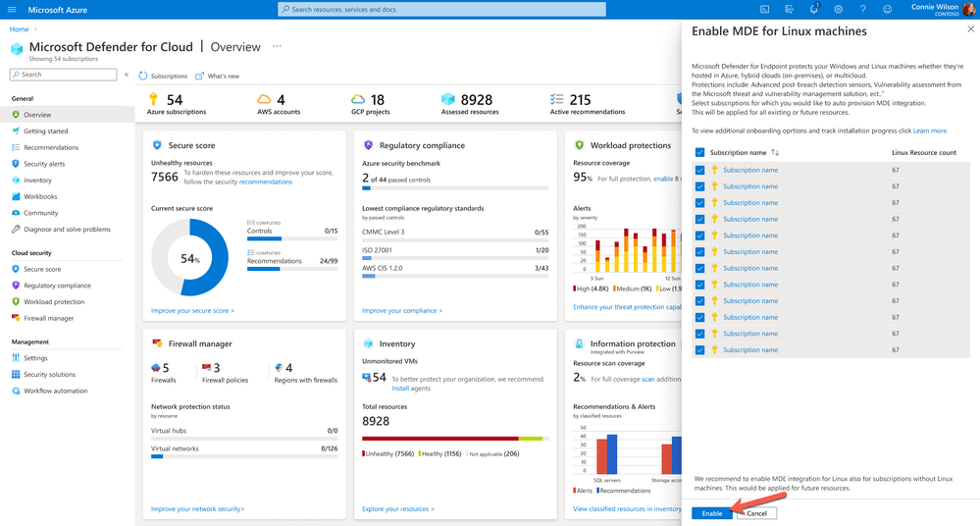Open Improve your secure score link
This screenshot has width=980, height=526.
point(192,310)
